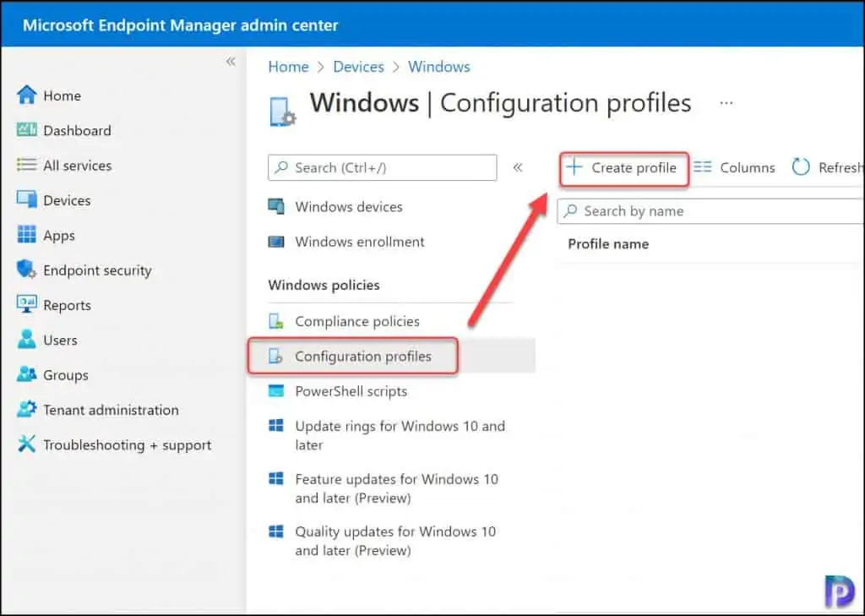Click the Compliance policies icon
Screen dimensions: 865x616
click(276, 321)
